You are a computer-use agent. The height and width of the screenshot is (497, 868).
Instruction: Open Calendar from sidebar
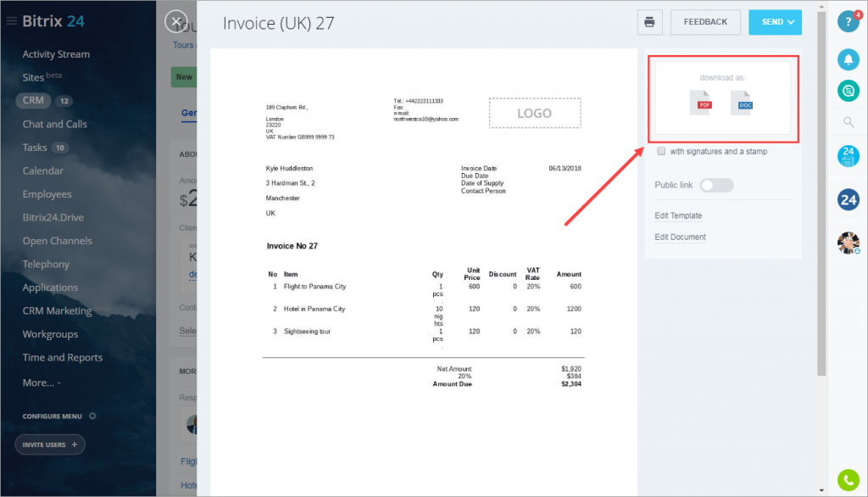coord(42,170)
